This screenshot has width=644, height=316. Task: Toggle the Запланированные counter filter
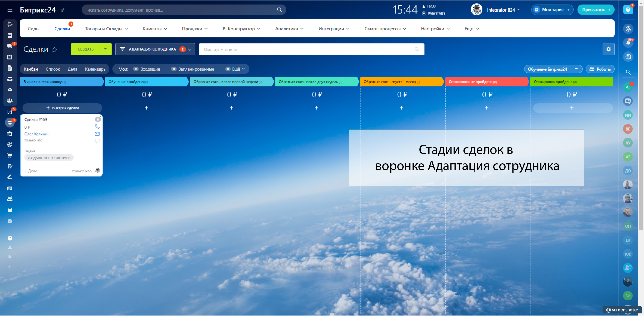(x=193, y=69)
